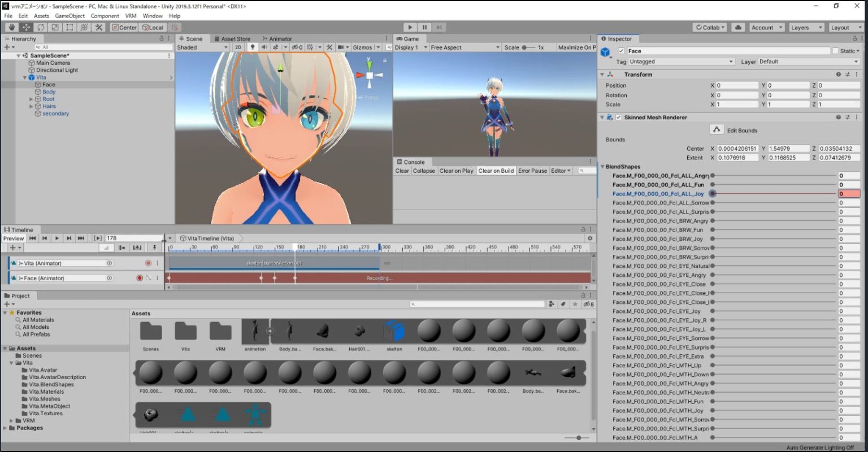Open the Shaded draw mode dropdown
This screenshot has height=452, width=868.
[202, 47]
